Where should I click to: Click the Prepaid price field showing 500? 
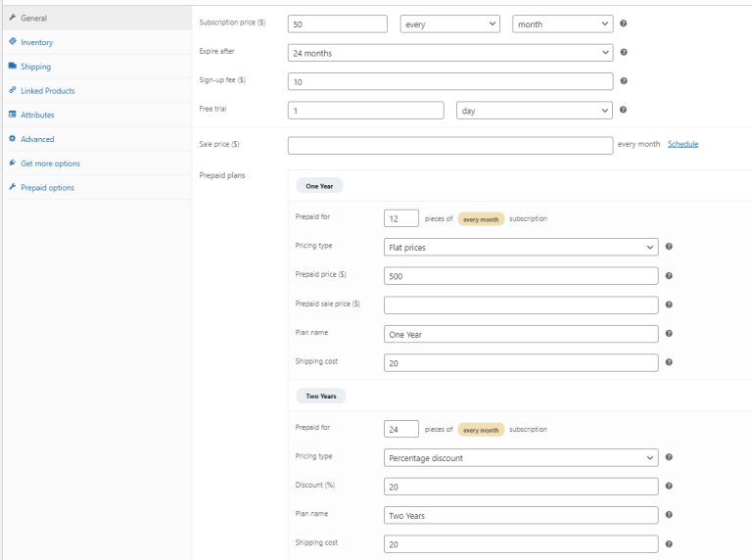tap(521, 276)
